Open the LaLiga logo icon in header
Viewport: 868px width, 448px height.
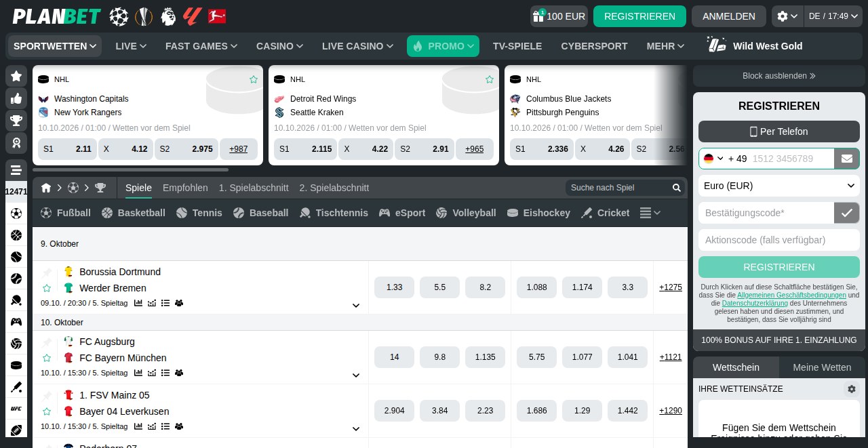coord(193,16)
